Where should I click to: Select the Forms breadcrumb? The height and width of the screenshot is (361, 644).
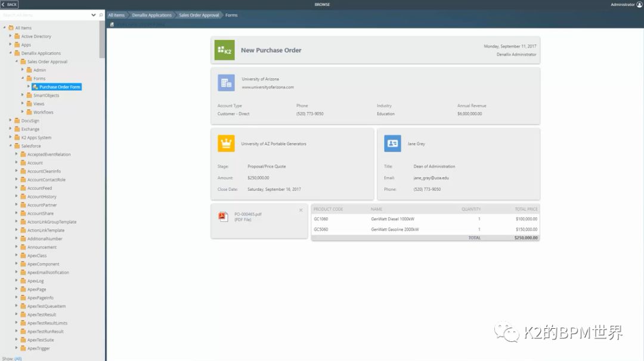(x=231, y=15)
